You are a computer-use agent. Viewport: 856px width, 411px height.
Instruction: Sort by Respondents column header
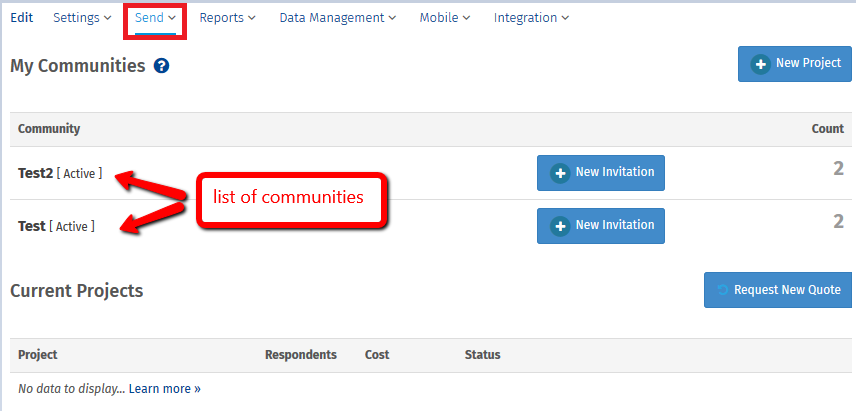coord(300,355)
